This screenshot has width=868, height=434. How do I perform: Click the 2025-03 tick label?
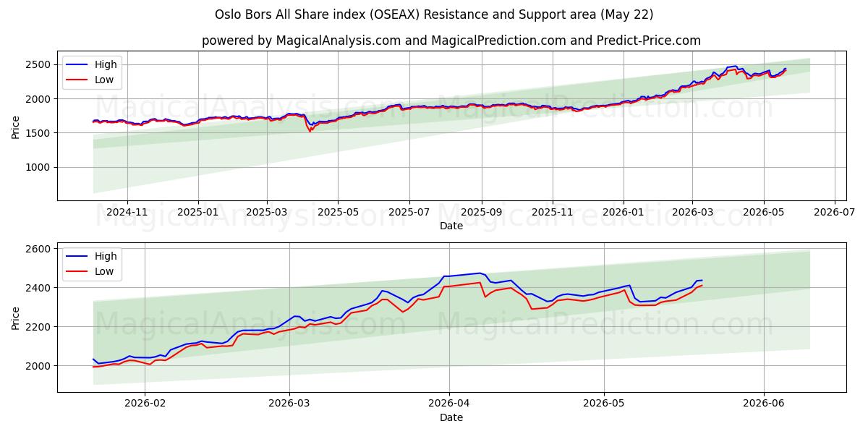(x=267, y=212)
